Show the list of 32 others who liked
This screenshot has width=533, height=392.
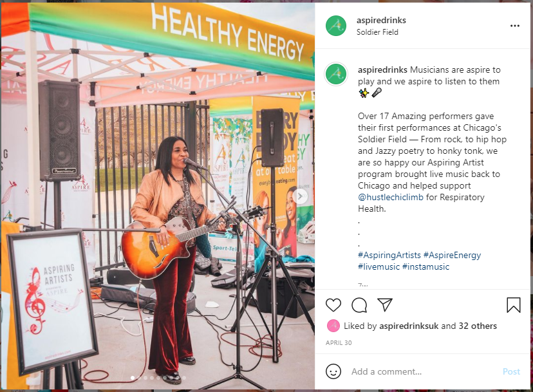tap(478, 326)
